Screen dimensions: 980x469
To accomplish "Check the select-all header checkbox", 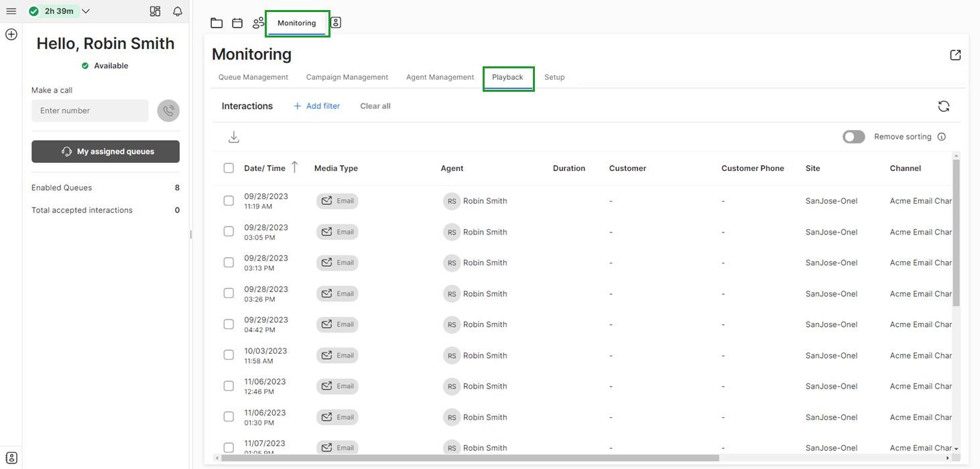I will [x=229, y=168].
